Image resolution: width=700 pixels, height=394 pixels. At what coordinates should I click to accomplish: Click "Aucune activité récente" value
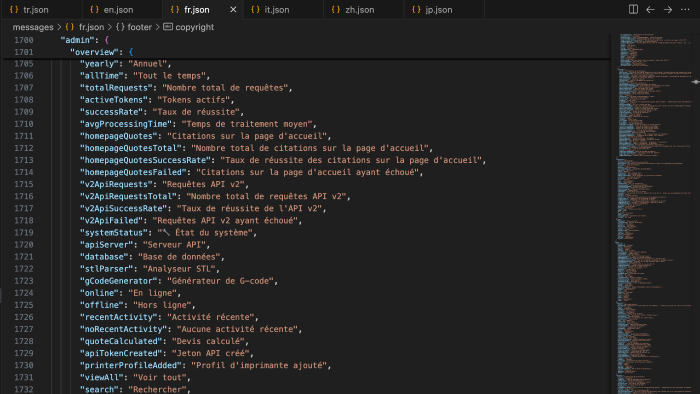(x=237, y=329)
